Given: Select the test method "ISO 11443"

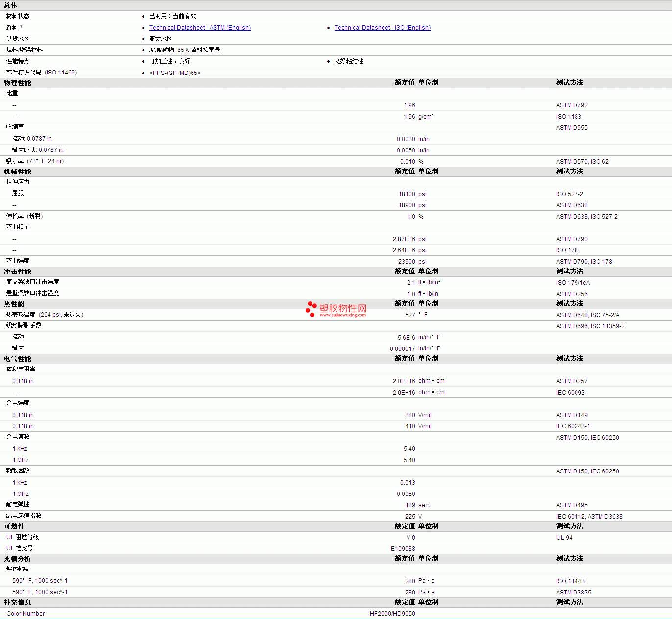Looking at the screenshot, I should (x=571, y=581).
